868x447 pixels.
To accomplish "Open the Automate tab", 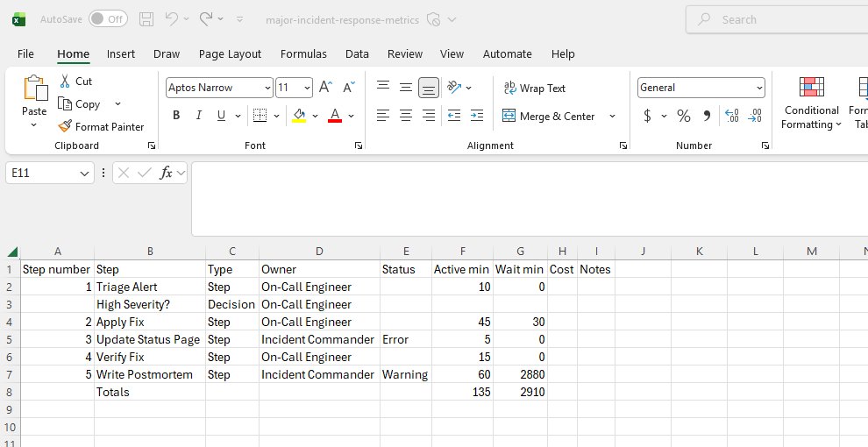I will click(507, 53).
